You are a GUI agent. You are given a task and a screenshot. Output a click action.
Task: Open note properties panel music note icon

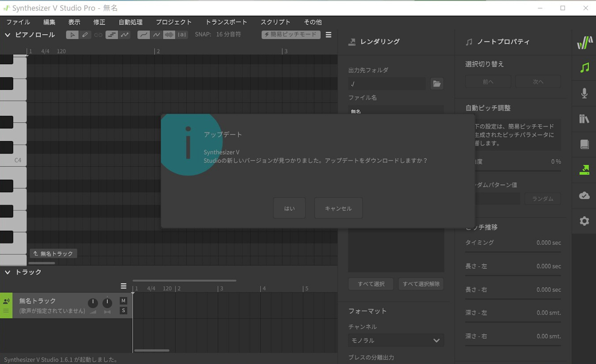click(x=584, y=68)
